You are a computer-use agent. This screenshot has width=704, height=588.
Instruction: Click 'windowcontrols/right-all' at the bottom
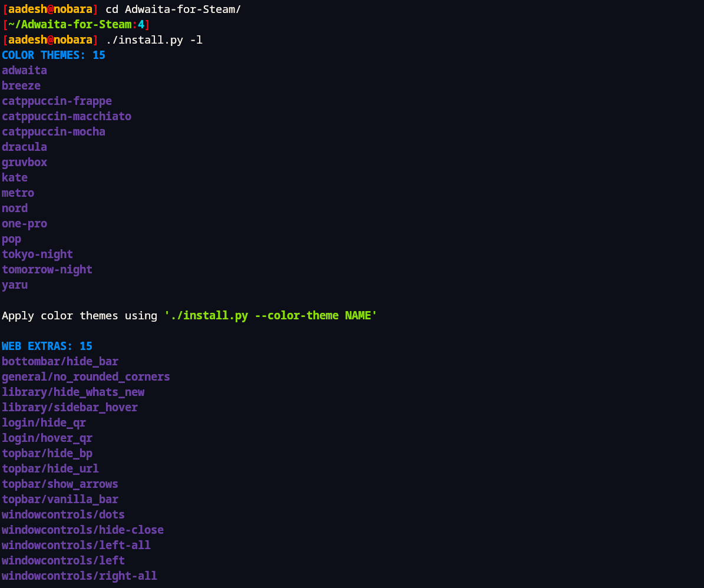tap(80, 576)
